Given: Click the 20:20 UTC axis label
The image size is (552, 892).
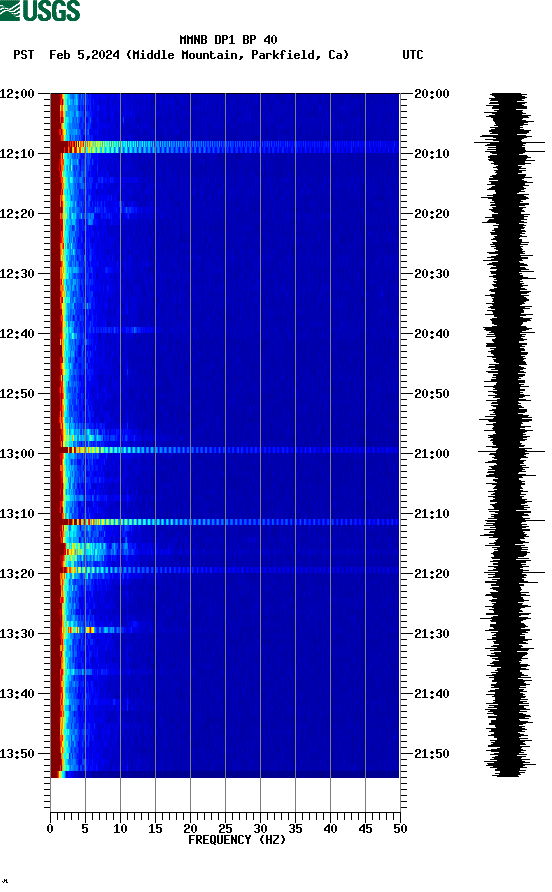Looking at the screenshot, I should [431, 214].
